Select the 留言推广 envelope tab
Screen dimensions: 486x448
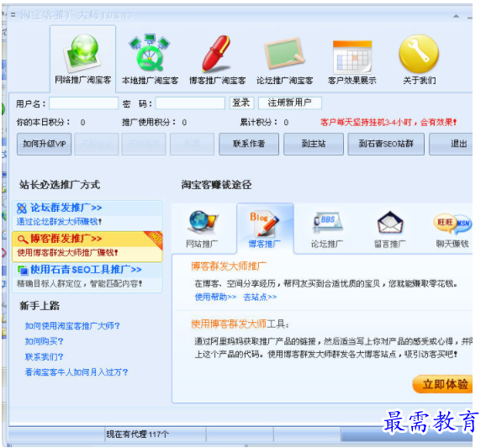[x=390, y=229]
